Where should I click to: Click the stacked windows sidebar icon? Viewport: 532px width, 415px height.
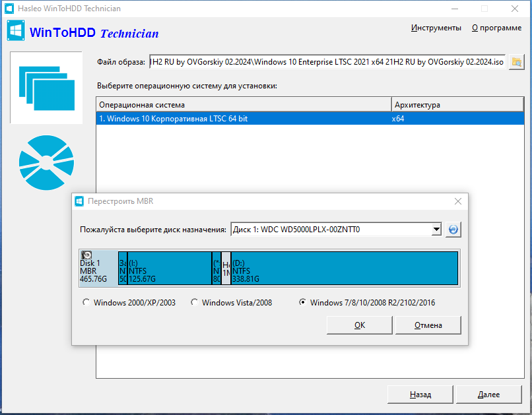coord(46,88)
